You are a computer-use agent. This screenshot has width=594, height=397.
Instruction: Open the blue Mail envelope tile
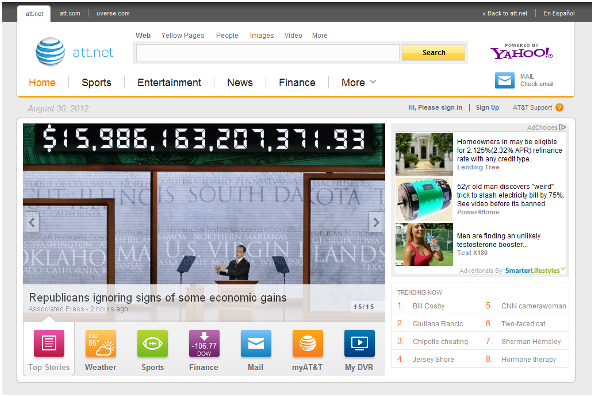(256, 343)
